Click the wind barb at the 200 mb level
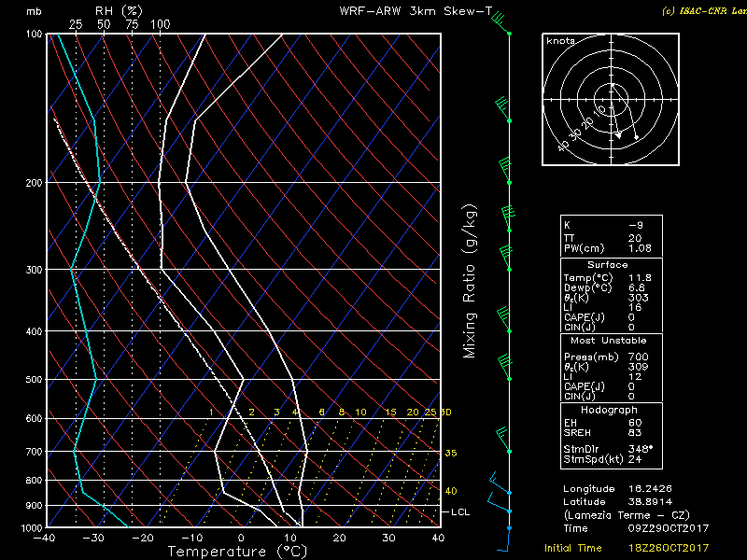The height and width of the screenshot is (560, 747). pyautogui.click(x=505, y=172)
